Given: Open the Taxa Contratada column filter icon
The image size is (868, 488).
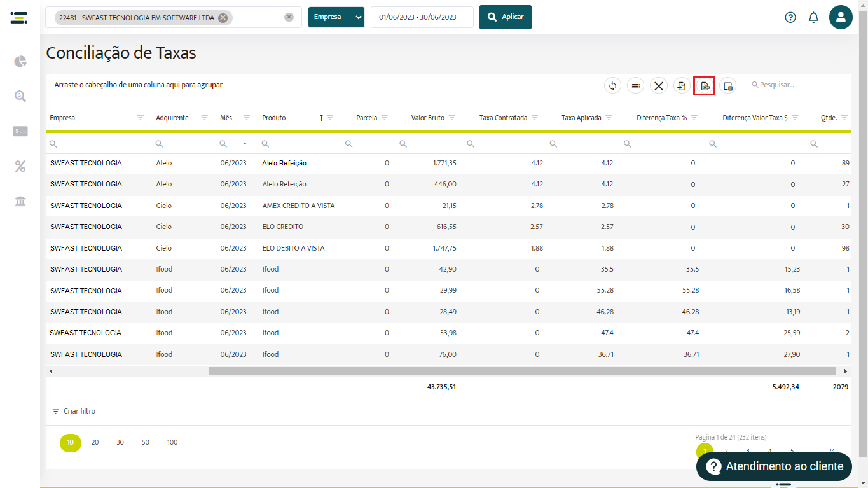Looking at the screenshot, I should click(x=535, y=118).
